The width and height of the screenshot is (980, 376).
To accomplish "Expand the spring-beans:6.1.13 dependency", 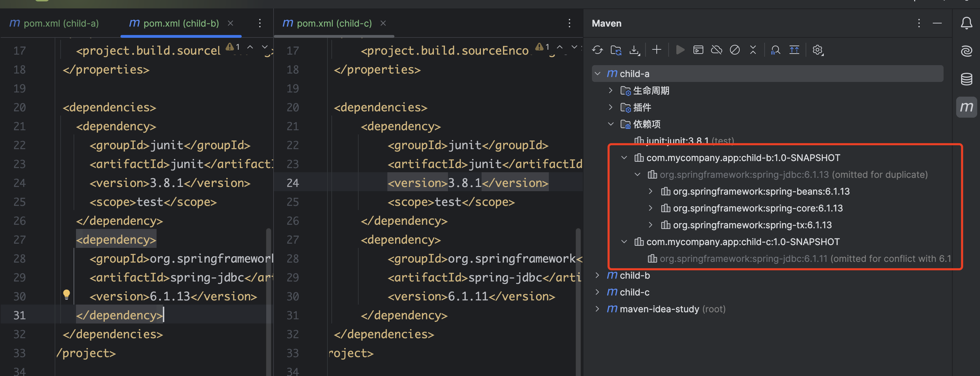I will 650,191.
